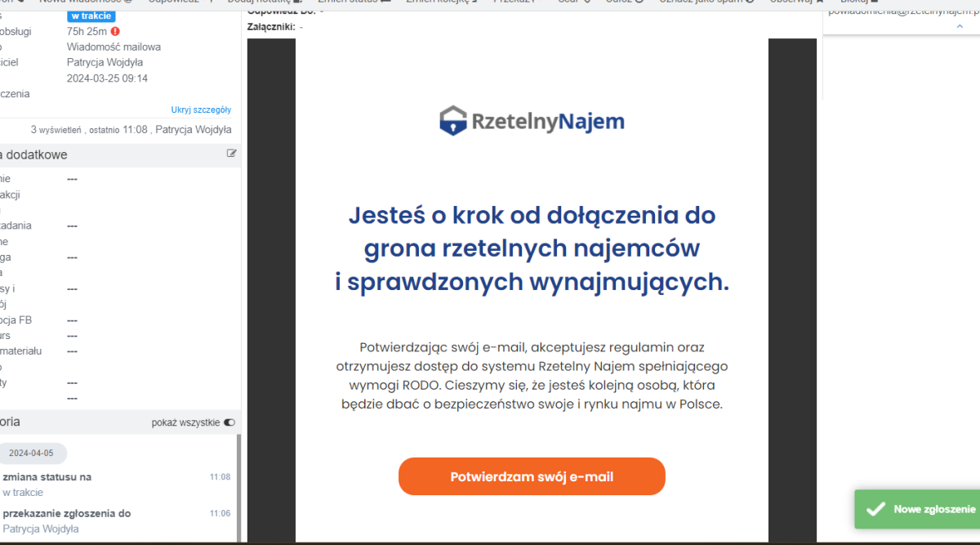Click the checkmark icon in Nowe zgłoszenie notification
980x545 pixels.
[x=875, y=509]
